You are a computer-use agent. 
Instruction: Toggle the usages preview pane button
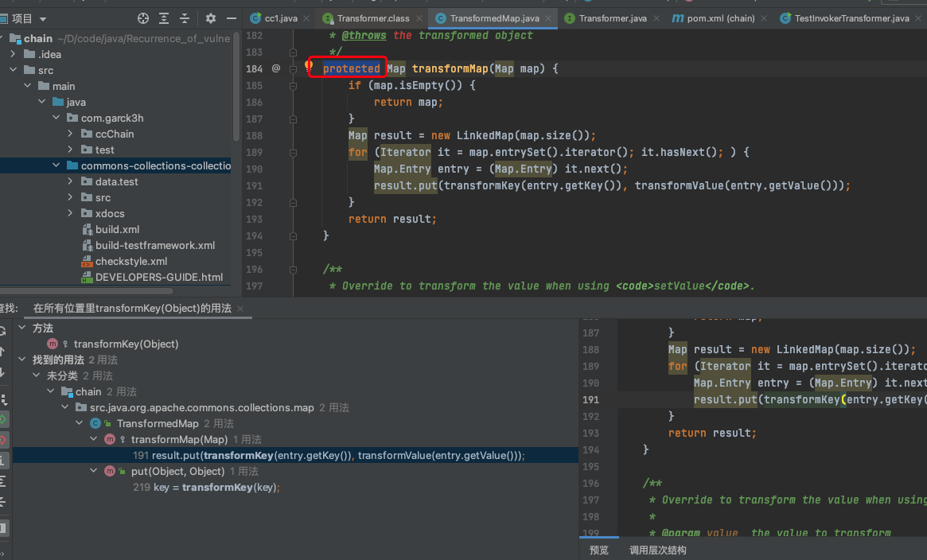3,527
